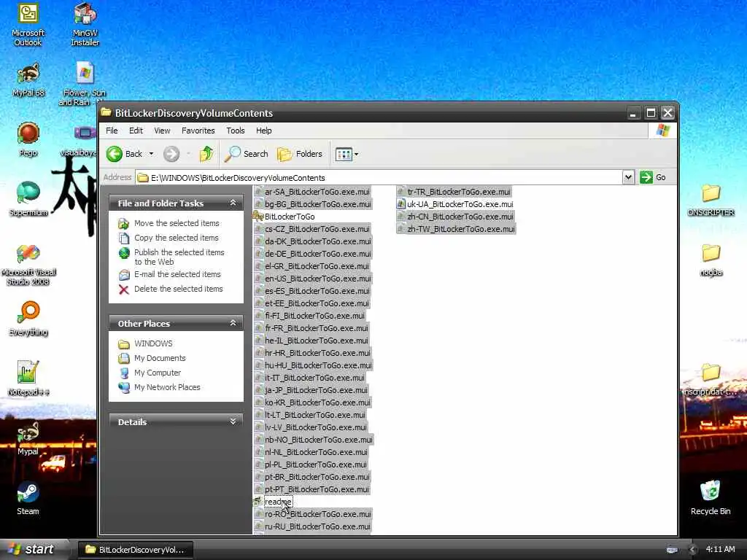The height and width of the screenshot is (560, 747).
Task: Click the Go button
Action: [x=653, y=177]
